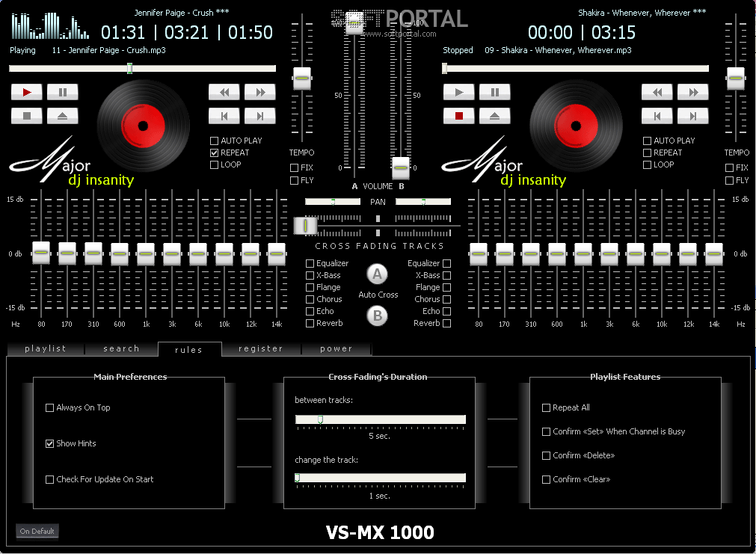Image resolution: width=756 pixels, height=554 pixels.
Task: Open the search tab
Action: tap(121, 348)
